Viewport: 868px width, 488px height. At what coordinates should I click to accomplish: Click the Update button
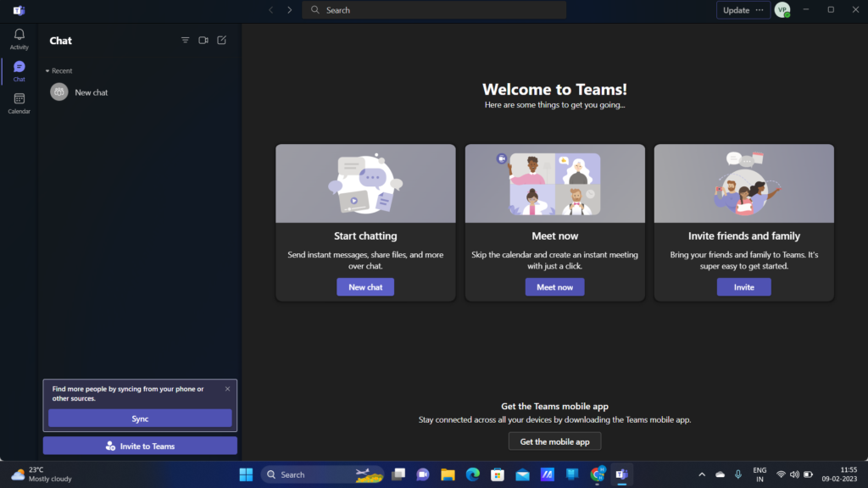tap(737, 10)
